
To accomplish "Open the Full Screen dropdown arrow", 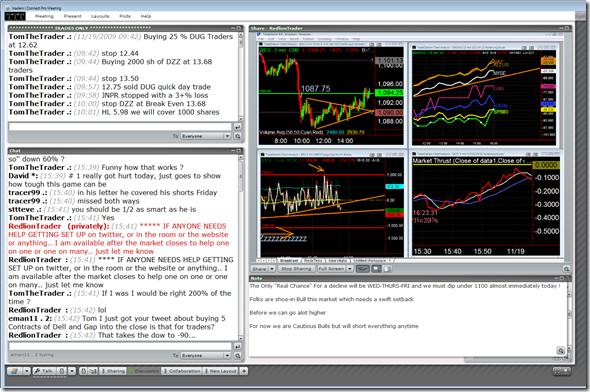I will pos(350,269).
